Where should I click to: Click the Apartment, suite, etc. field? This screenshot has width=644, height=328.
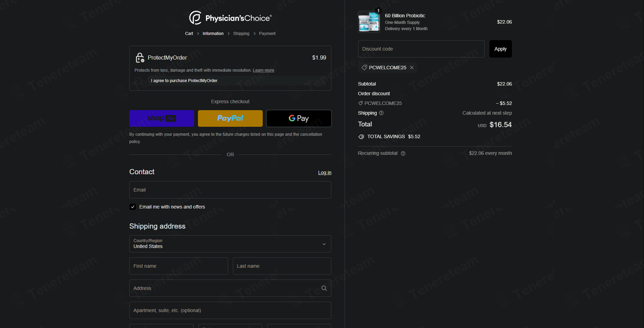tap(230, 310)
